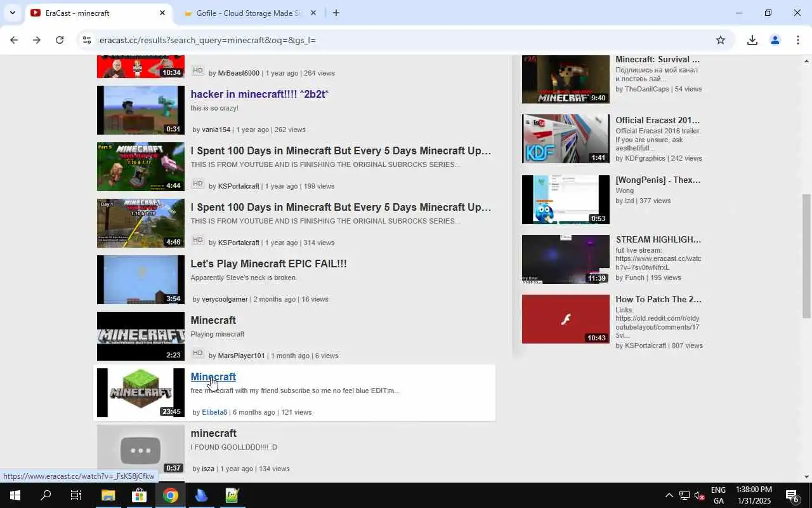The width and height of the screenshot is (812, 508).
Task: Click the scrollbar down arrow
Action: click(x=807, y=477)
